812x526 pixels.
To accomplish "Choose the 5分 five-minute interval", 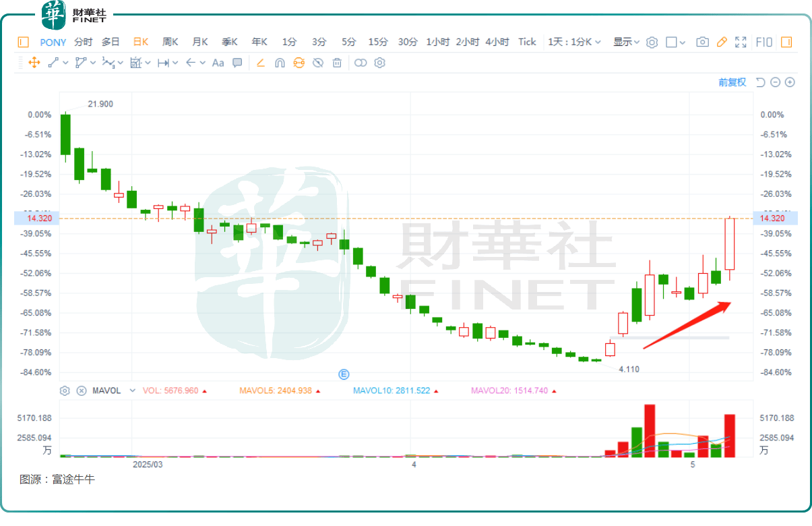I will (x=348, y=42).
